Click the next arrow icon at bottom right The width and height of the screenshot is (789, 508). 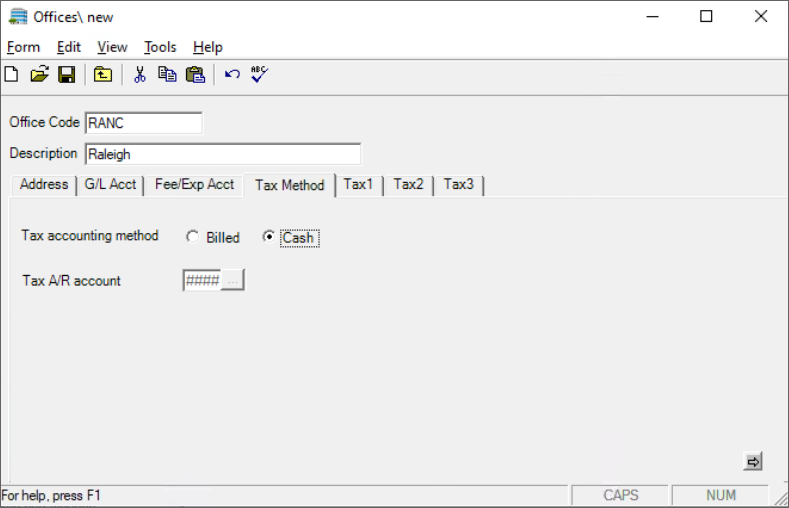(x=753, y=461)
